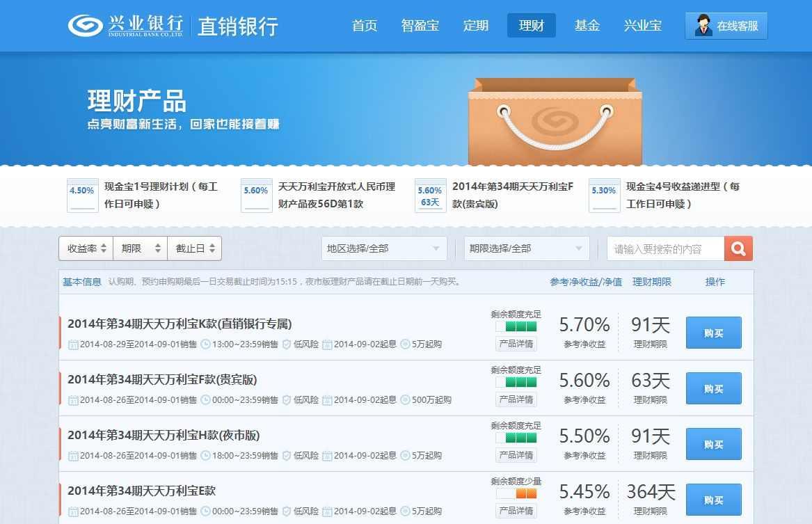The width and height of the screenshot is (812, 524).
Task: Click 购买 for H款 5.50% product
Action: (x=714, y=444)
